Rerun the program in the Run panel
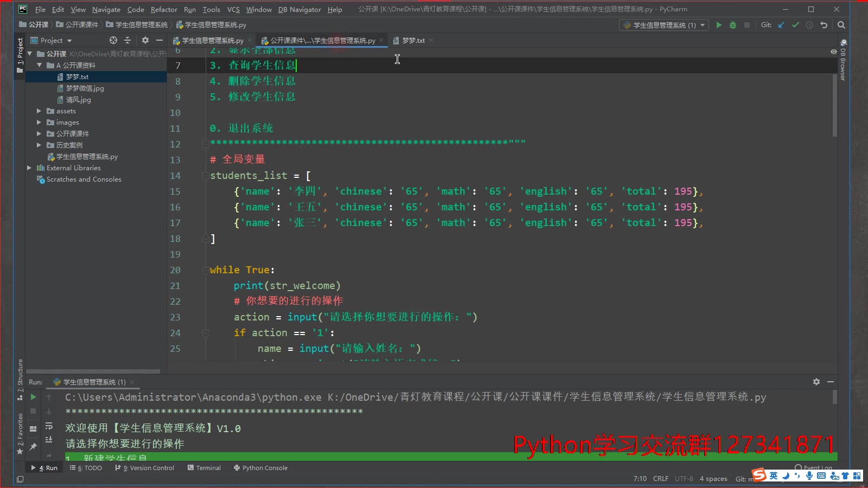Image resolution: width=868 pixels, height=488 pixels. coord(33,397)
